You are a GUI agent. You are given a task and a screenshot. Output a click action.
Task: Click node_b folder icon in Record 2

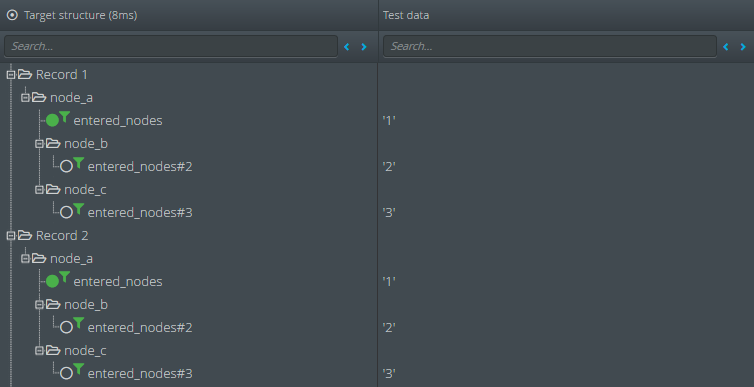click(52, 304)
